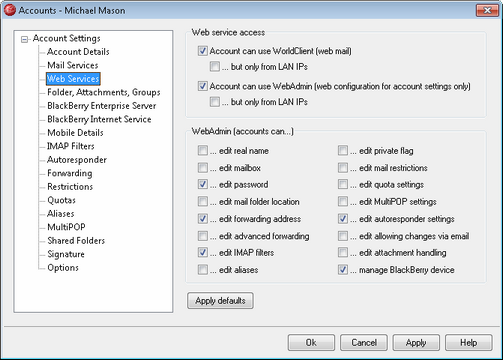Click the Help button

pyautogui.click(x=469, y=343)
